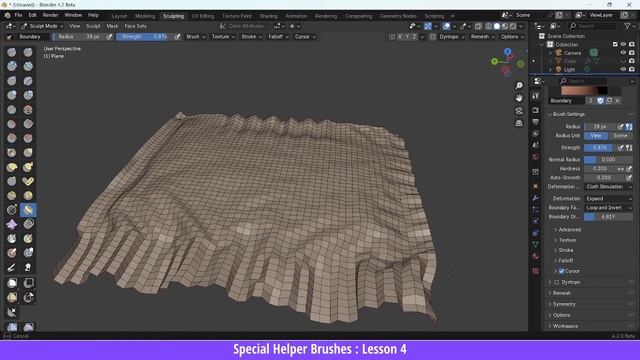Viewport: 640px width, 360px height.
Task: Select the Simplify brush tool
Action: 28,224
